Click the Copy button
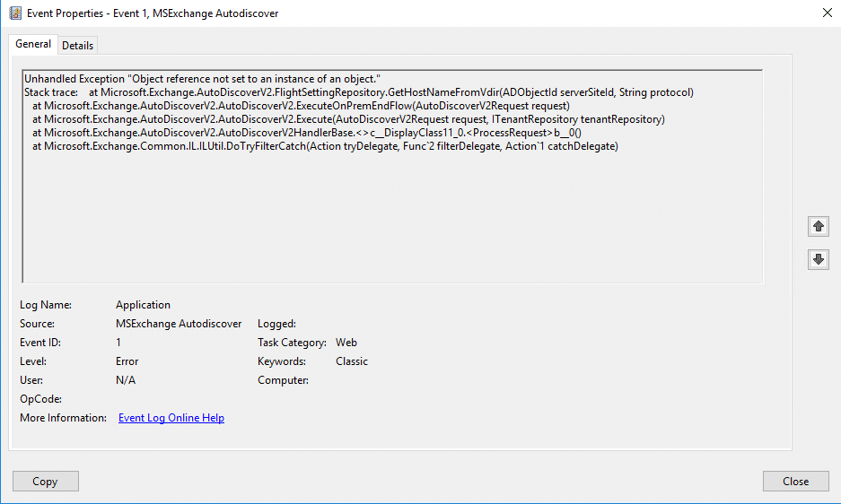 46,481
